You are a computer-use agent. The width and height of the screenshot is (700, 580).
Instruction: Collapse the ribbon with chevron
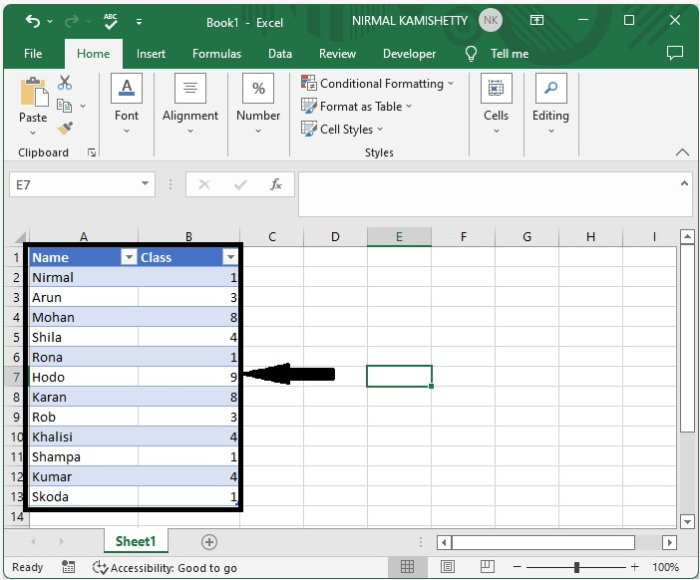click(x=682, y=152)
